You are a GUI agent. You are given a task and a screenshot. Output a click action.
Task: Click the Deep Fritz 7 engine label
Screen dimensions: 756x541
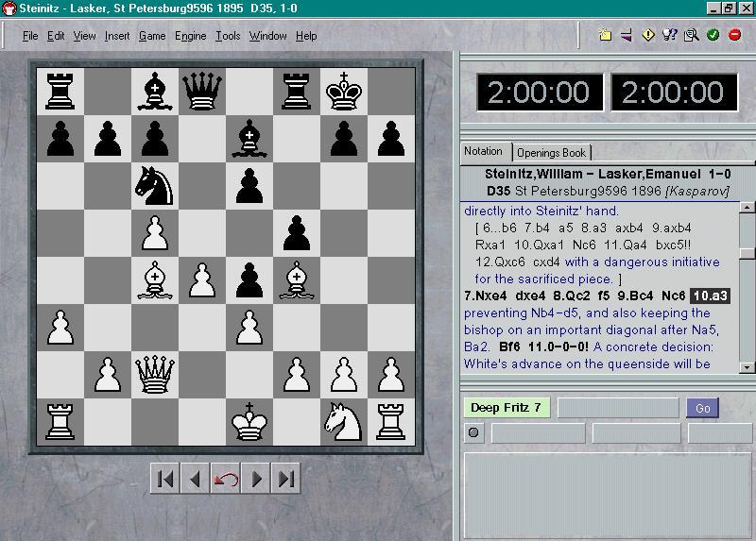(x=506, y=408)
